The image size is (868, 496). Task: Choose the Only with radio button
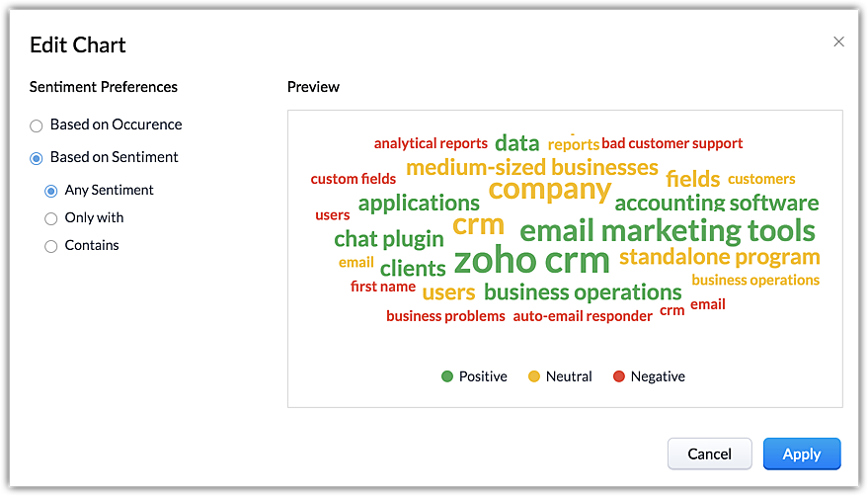coord(51,218)
